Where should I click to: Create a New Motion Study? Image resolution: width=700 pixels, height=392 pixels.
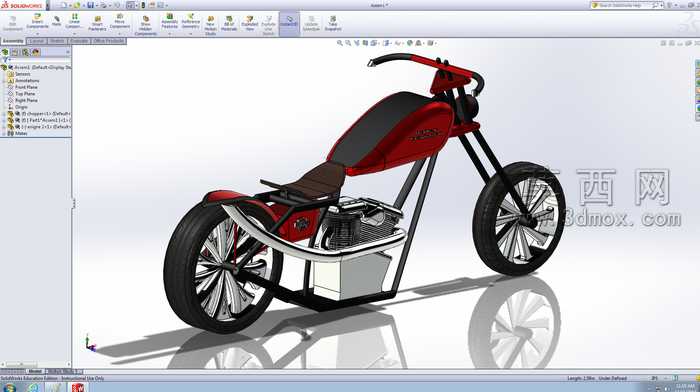pos(210,26)
